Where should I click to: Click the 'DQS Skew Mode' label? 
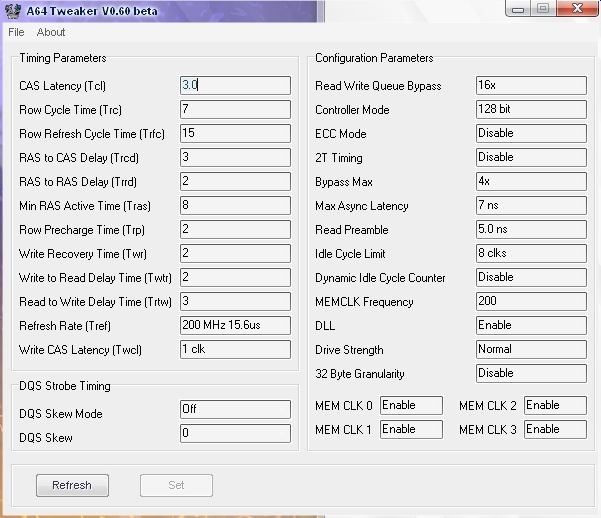pos(61,414)
